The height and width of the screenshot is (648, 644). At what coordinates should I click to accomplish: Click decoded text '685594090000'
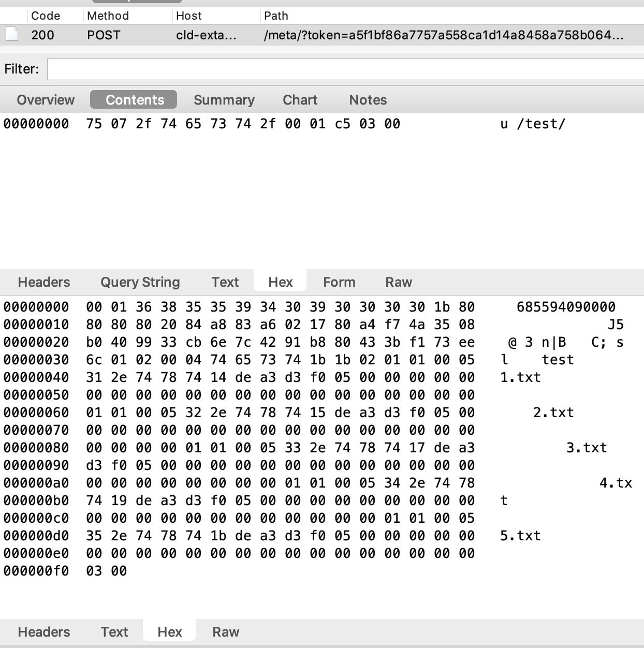[566, 307]
